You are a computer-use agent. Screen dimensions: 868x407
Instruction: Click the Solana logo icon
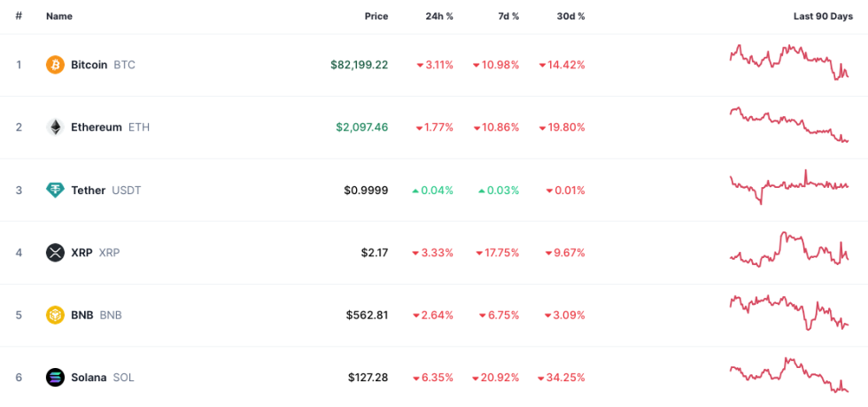click(55, 378)
